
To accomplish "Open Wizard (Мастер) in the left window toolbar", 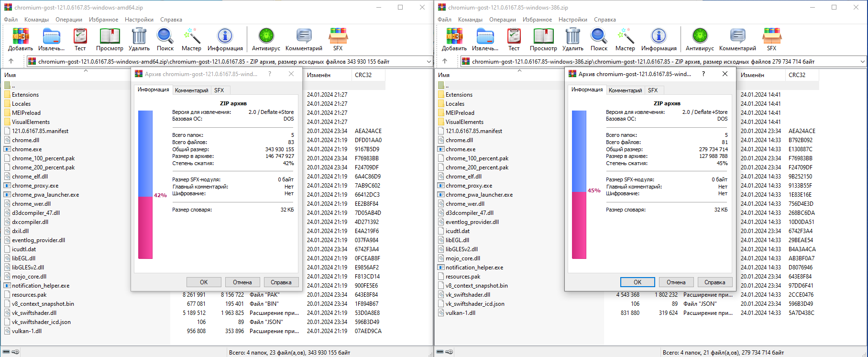I will [x=191, y=39].
